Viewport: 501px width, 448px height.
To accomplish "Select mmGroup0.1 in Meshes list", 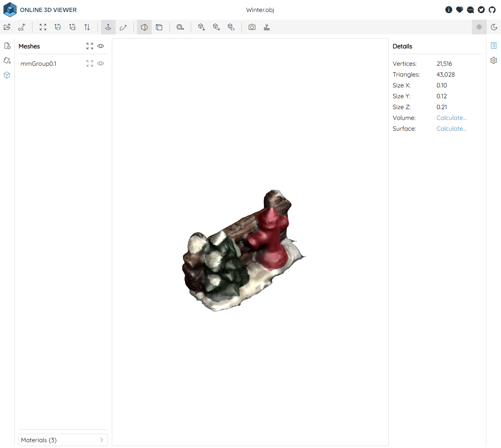I will (x=39, y=64).
